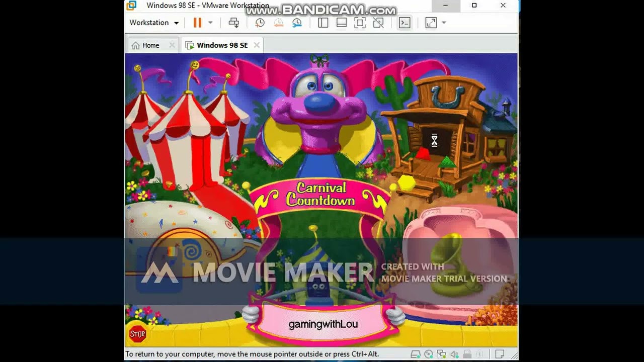Expand the stretch guest dropdown arrow
This screenshot has height=362, width=644.
444,23
